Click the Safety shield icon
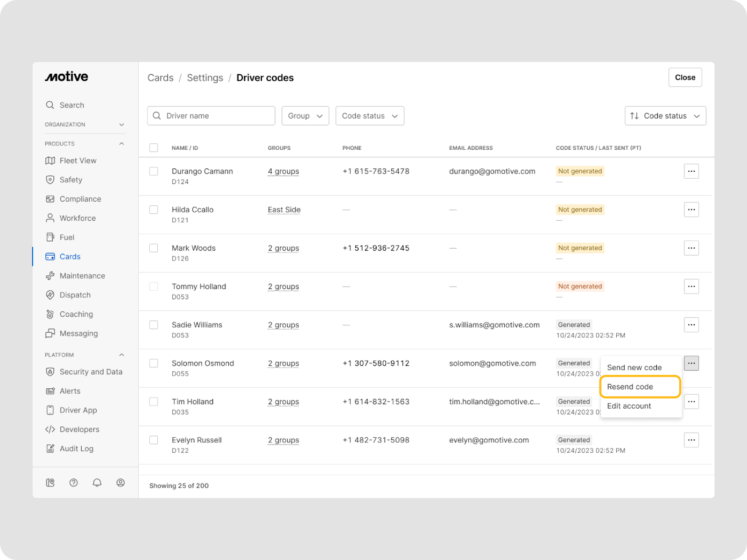747x560 pixels. [x=50, y=180]
